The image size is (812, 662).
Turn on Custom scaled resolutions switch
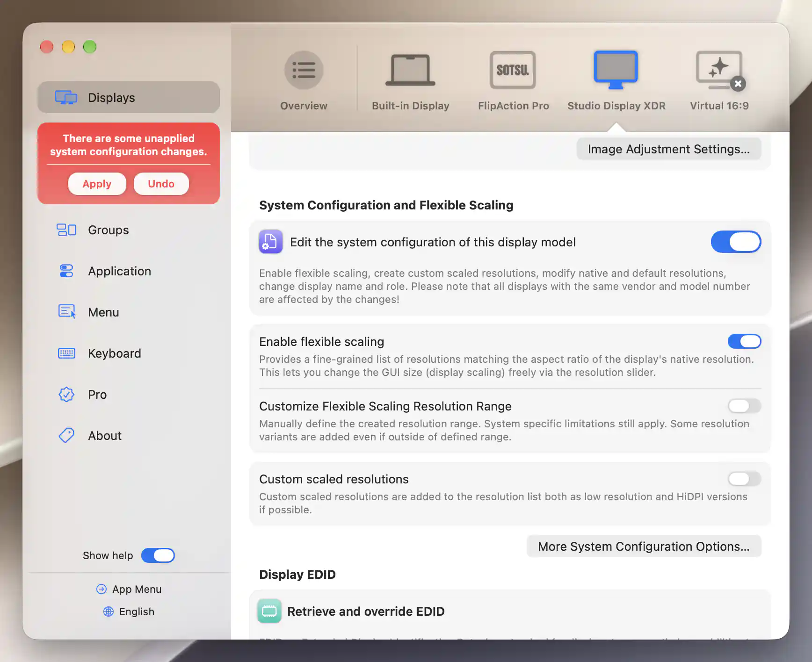tap(744, 479)
